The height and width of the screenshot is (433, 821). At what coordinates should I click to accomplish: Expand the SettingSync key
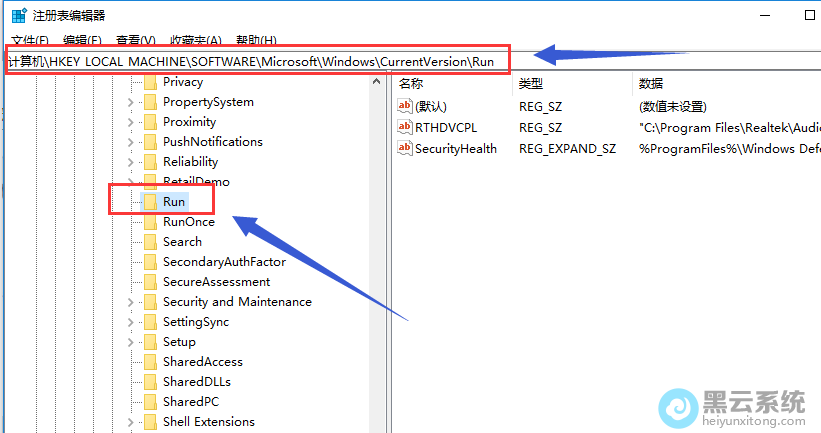pos(130,323)
